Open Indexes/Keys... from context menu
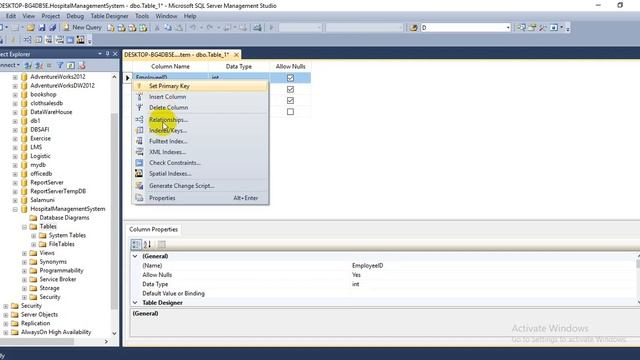The image size is (640, 360). (x=200, y=131)
